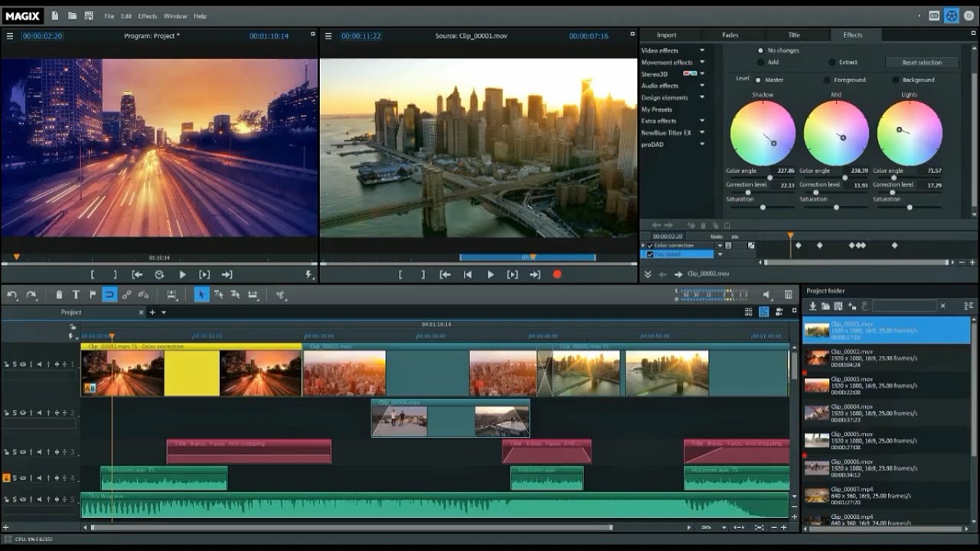Click the Import download arrow in Project folder
Viewport: 980px width, 551px height.
(x=813, y=306)
